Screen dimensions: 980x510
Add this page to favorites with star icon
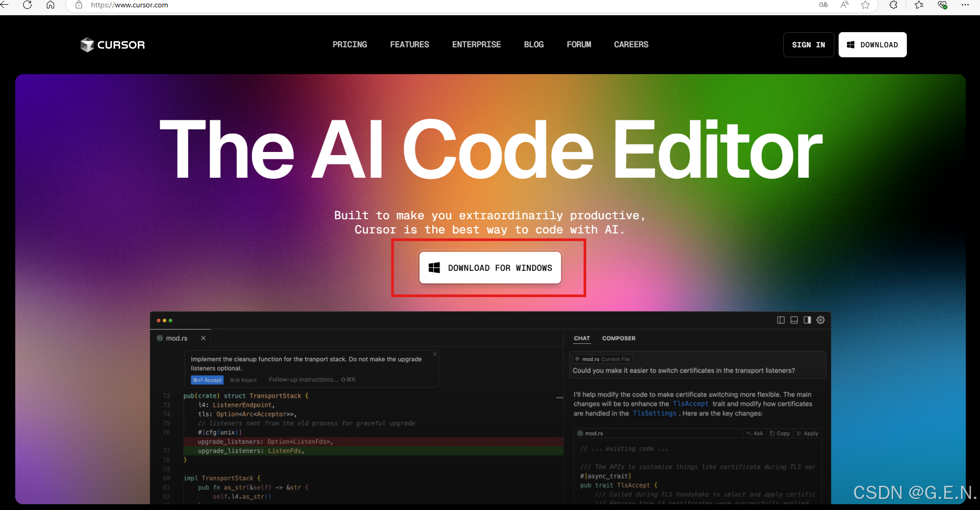pyautogui.click(x=865, y=5)
